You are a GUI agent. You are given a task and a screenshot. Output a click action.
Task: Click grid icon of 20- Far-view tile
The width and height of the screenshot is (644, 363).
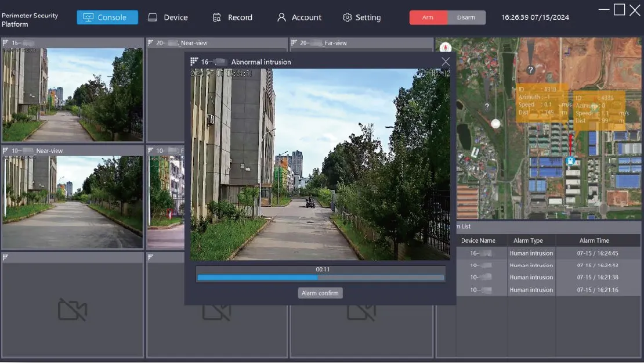pyautogui.click(x=294, y=43)
